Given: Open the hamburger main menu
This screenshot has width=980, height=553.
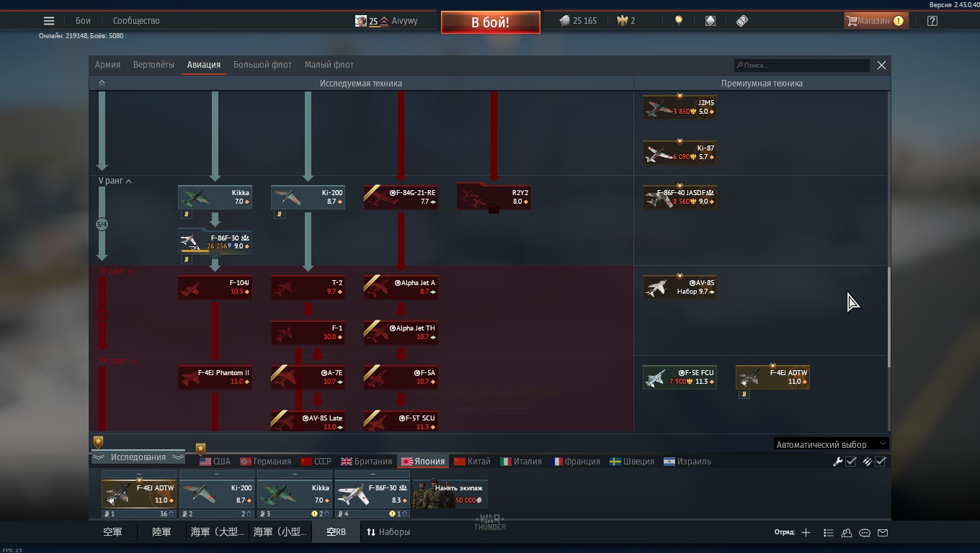Looking at the screenshot, I should [x=49, y=21].
